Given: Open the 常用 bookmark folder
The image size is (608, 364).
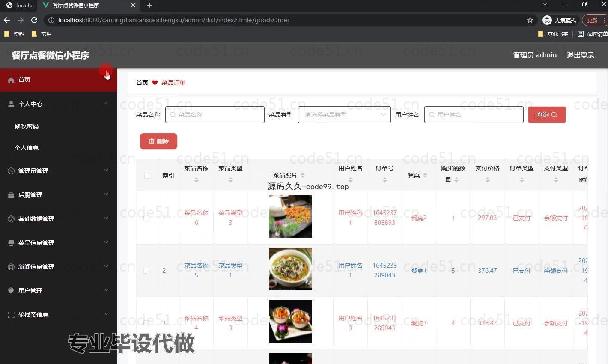Looking at the screenshot, I should [x=42, y=34].
